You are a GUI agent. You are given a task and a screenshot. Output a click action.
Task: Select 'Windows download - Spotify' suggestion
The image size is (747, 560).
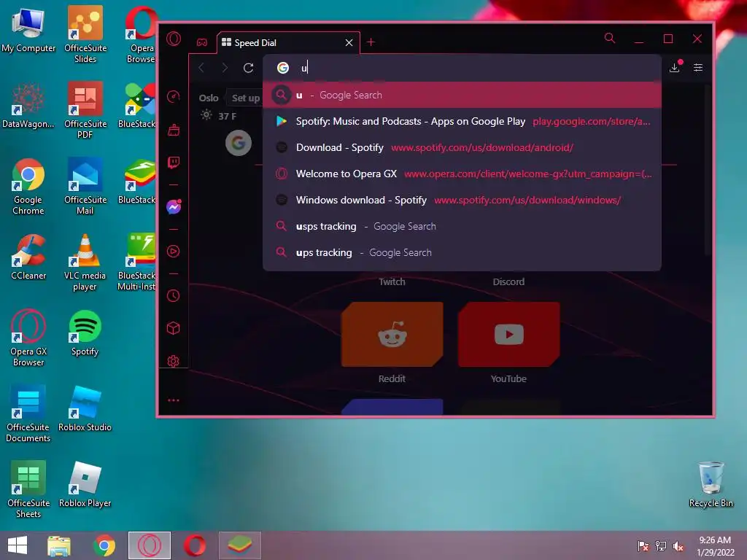[462, 200]
